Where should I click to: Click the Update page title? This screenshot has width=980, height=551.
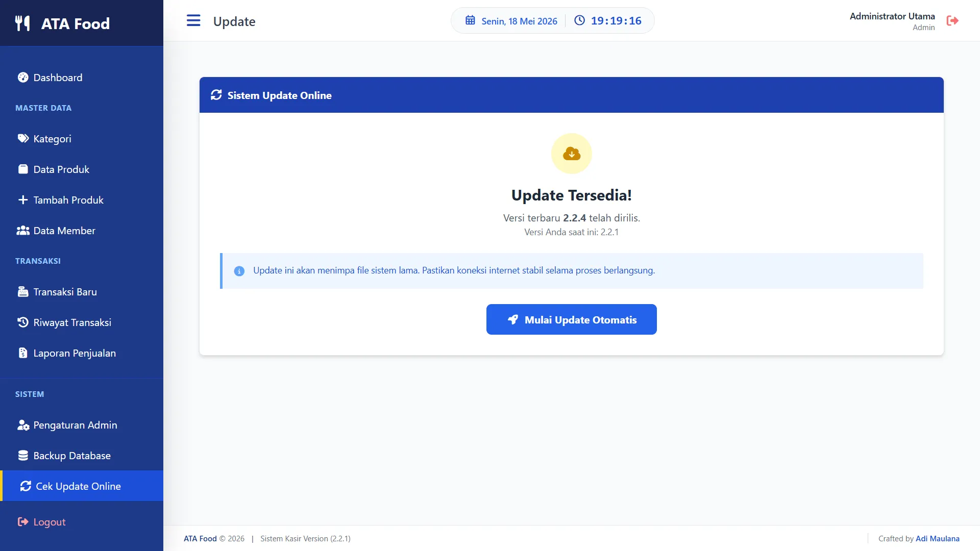point(234,21)
